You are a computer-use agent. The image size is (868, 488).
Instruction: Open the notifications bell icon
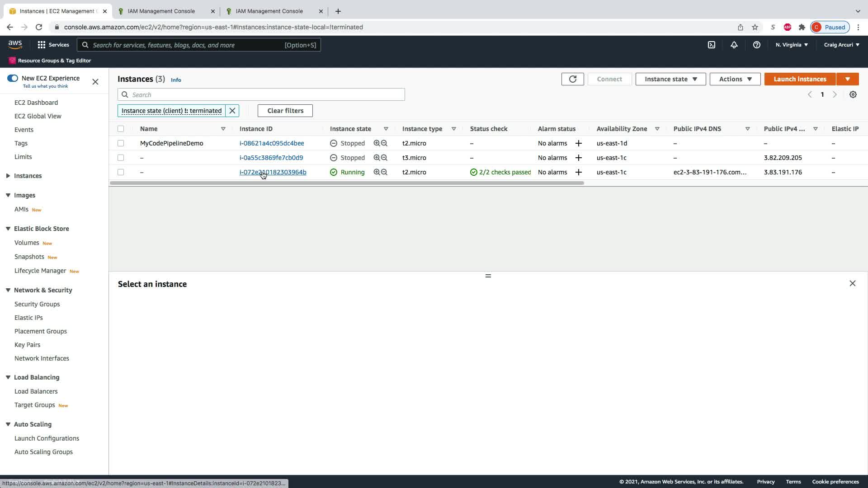pos(734,45)
